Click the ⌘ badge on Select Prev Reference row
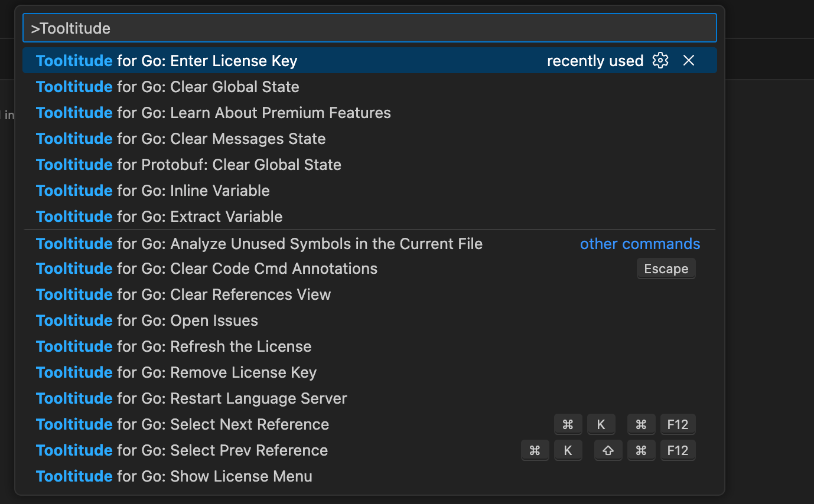 pyautogui.click(x=535, y=450)
